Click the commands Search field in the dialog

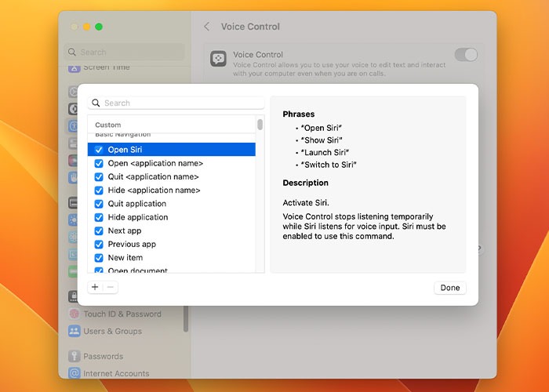click(176, 103)
